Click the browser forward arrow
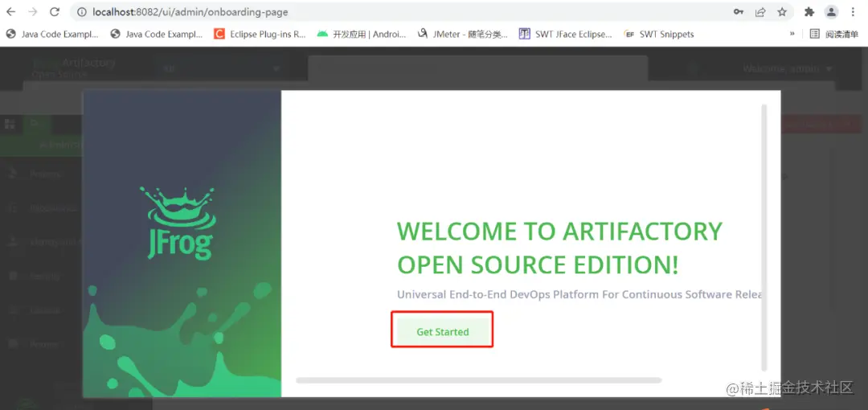The image size is (868, 410). point(33,11)
